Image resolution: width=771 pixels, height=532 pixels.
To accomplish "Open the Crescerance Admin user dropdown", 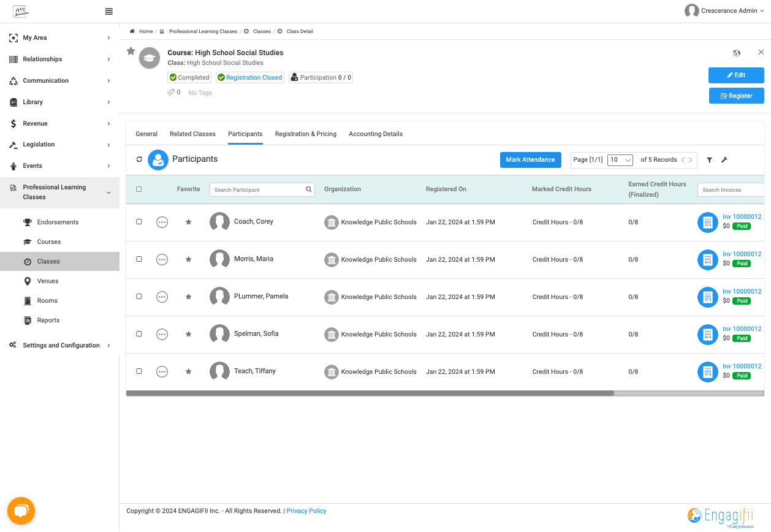I will click(724, 10).
